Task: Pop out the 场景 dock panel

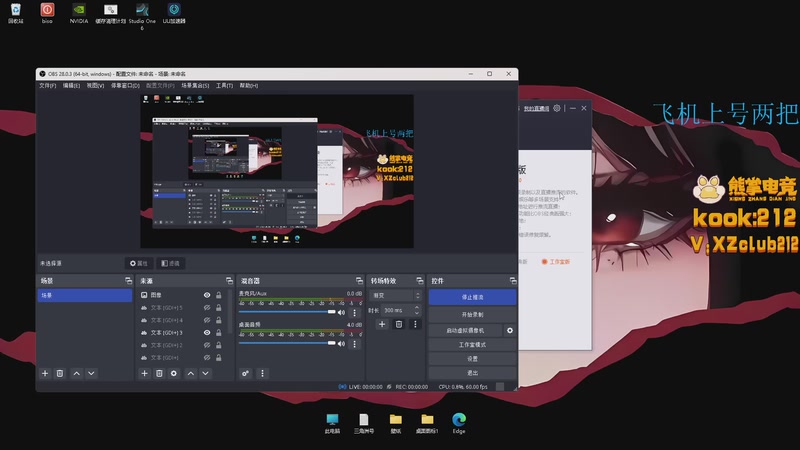Action: click(128, 281)
